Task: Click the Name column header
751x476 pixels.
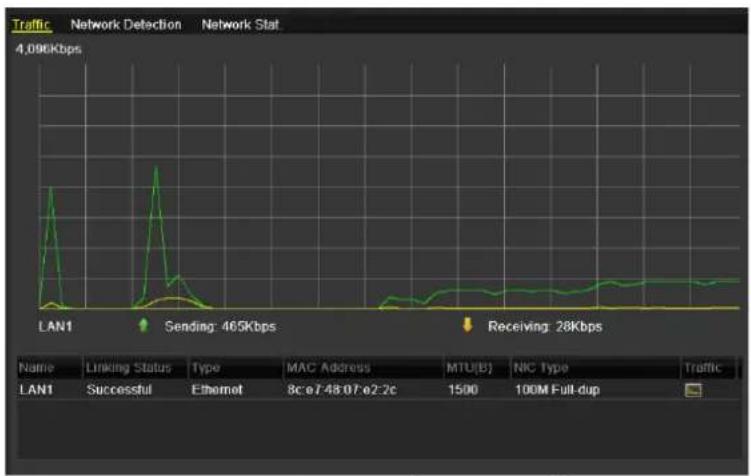Action: pos(49,368)
